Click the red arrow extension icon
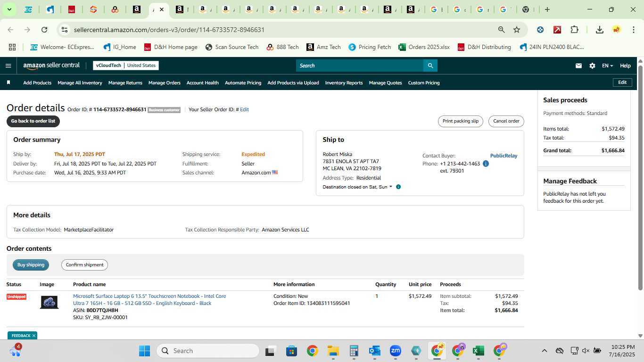Image resolution: width=644 pixels, height=362 pixels. 557,30
